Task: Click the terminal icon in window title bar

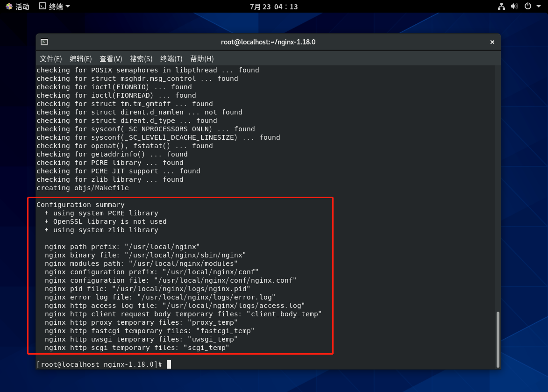Action: pos(44,42)
